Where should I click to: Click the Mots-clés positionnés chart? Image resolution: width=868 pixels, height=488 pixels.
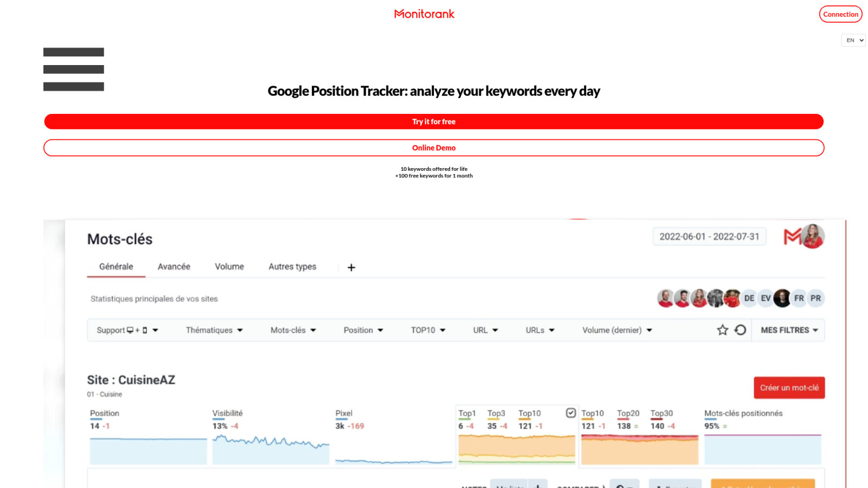coord(763,449)
